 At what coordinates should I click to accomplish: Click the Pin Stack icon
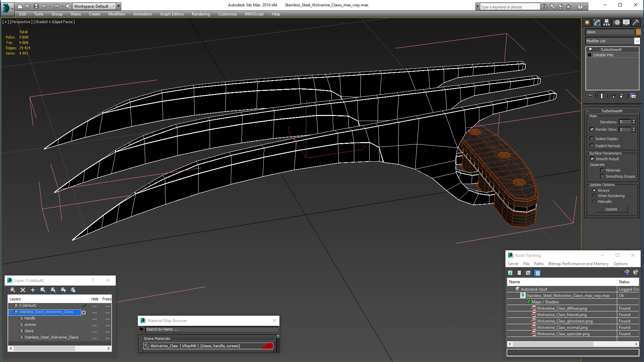[x=590, y=96]
